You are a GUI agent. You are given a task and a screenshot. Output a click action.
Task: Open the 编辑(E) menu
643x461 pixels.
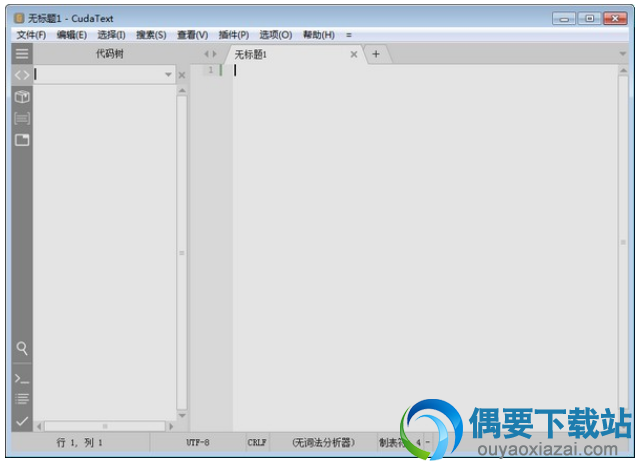pos(72,35)
